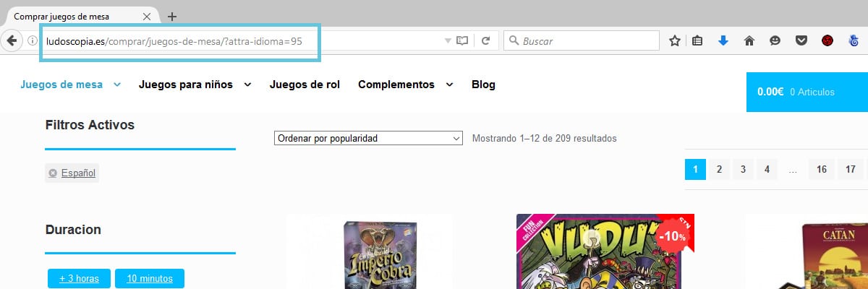Select current page 1 in pagination
Screen dimensions: 868x289
click(695, 170)
